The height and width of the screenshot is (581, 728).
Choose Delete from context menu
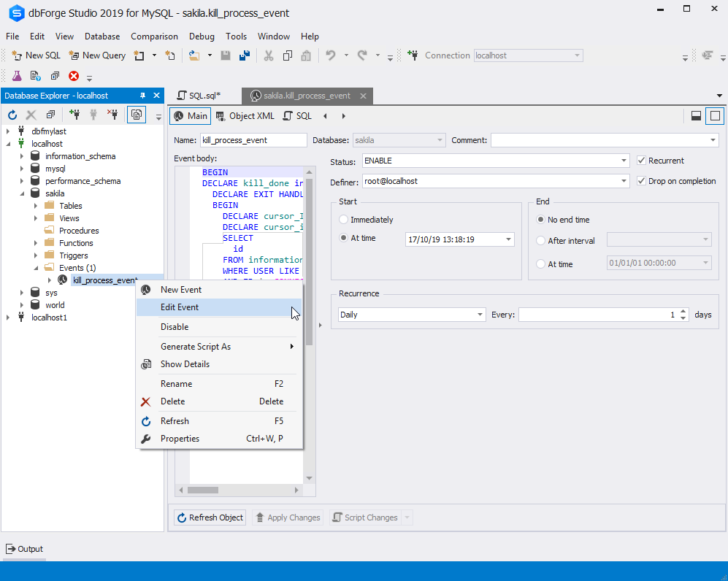219,401
